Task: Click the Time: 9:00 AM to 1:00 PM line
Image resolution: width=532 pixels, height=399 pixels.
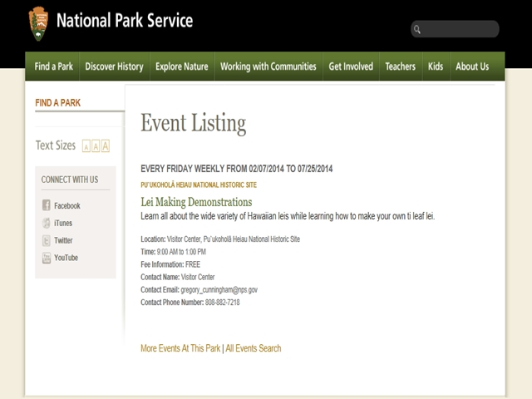Action: click(174, 252)
